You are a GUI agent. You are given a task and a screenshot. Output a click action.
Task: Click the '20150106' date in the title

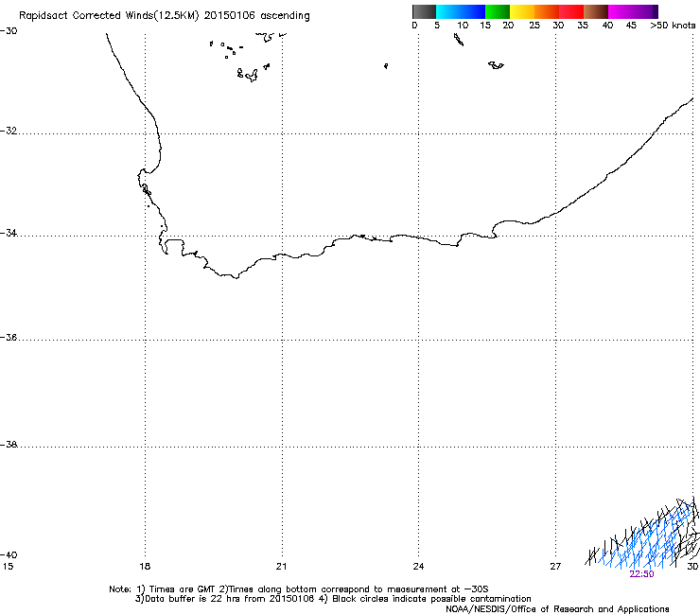click(x=230, y=15)
